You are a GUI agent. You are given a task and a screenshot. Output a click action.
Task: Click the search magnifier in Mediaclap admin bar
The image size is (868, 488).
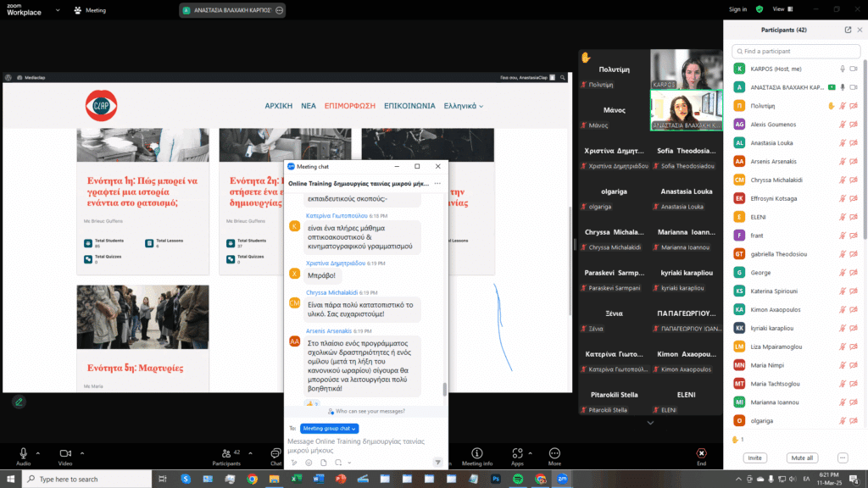(x=563, y=77)
